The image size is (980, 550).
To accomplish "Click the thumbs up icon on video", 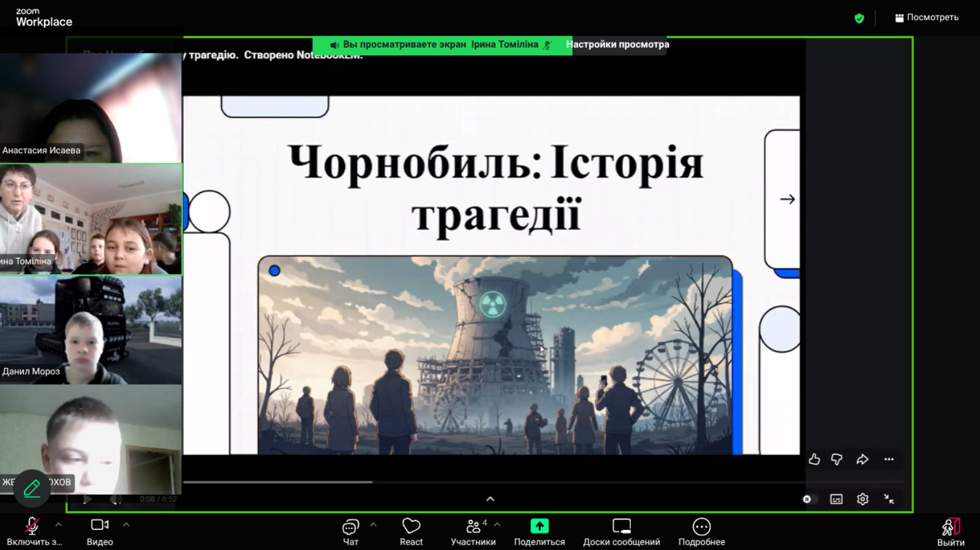I will click(814, 459).
